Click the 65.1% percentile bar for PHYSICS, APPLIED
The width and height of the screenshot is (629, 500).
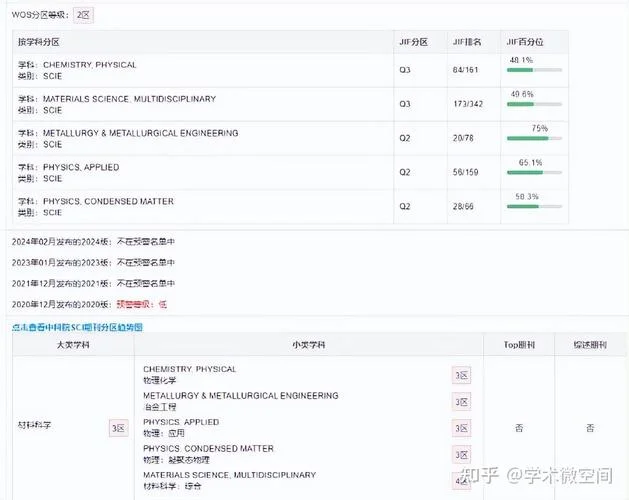click(x=534, y=172)
